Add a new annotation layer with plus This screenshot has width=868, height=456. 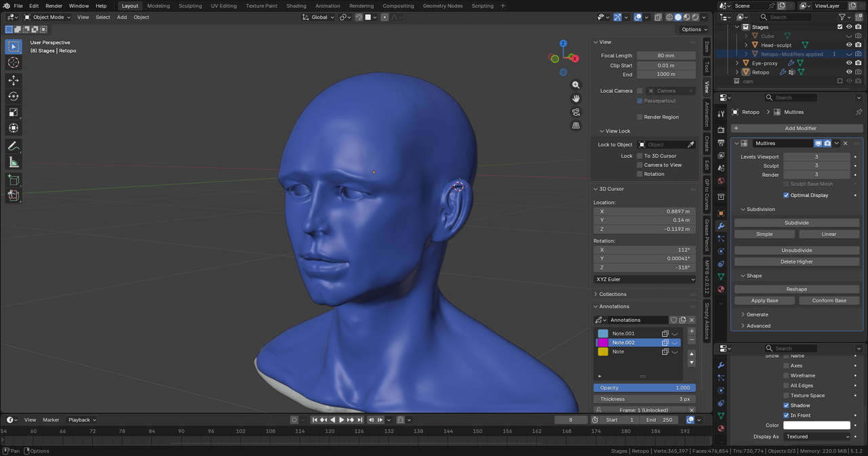point(692,331)
